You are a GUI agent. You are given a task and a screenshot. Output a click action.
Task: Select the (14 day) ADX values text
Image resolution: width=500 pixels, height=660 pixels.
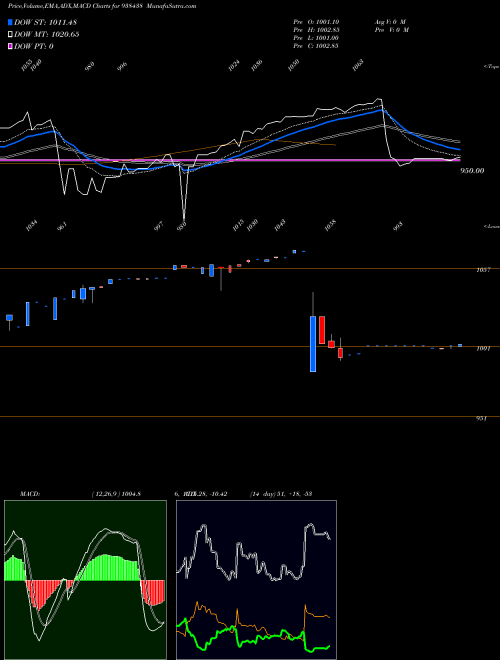pyautogui.click(x=280, y=494)
